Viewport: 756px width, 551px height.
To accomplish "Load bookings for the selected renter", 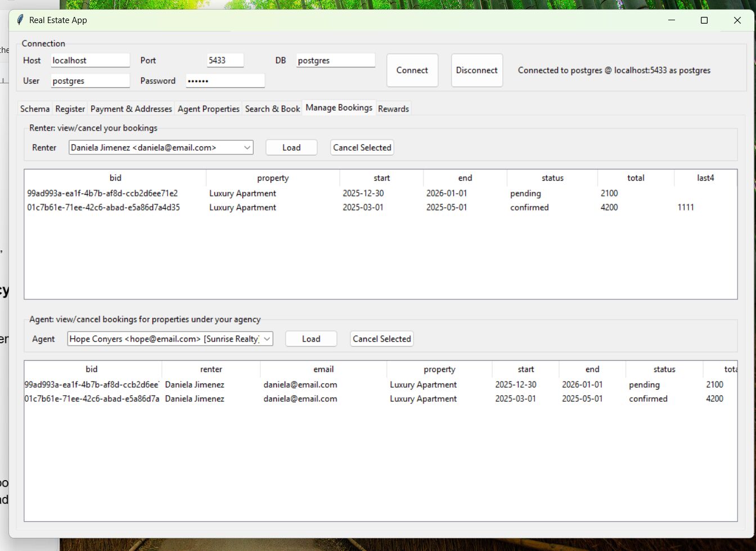I will (291, 147).
